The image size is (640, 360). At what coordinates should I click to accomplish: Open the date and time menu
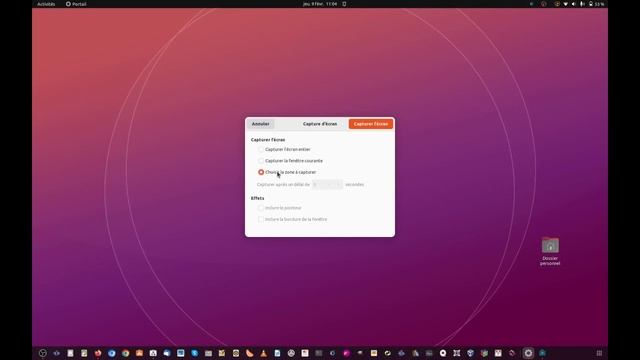[320, 4]
